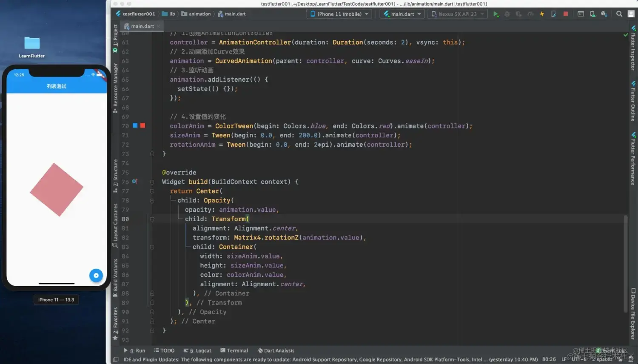Open the 6: Logcat tool window
The height and width of the screenshot is (364, 638).
coord(197,351)
